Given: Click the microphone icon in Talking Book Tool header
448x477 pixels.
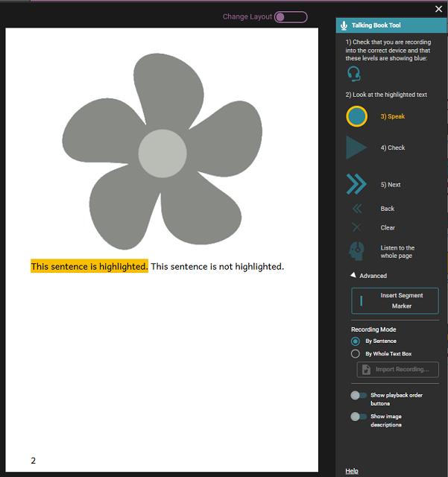Looking at the screenshot, I should click(x=344, y=25).
